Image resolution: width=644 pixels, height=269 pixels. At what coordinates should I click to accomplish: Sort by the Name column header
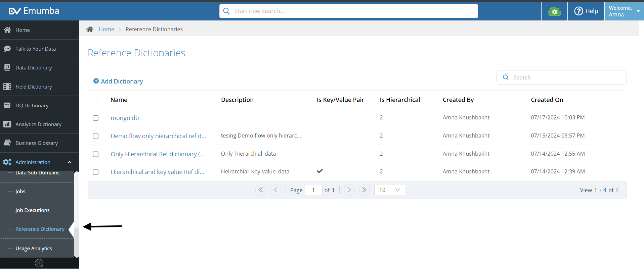tap(119, 100)
